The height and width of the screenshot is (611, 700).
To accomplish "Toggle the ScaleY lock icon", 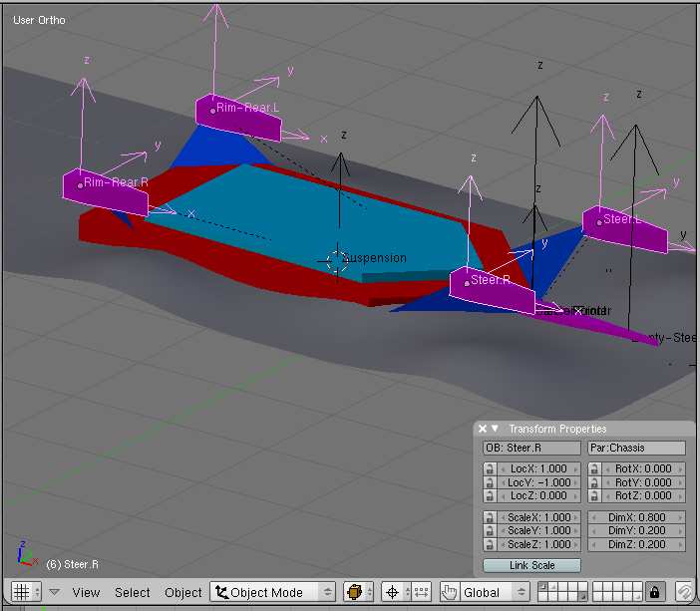I will click(490, 530).
